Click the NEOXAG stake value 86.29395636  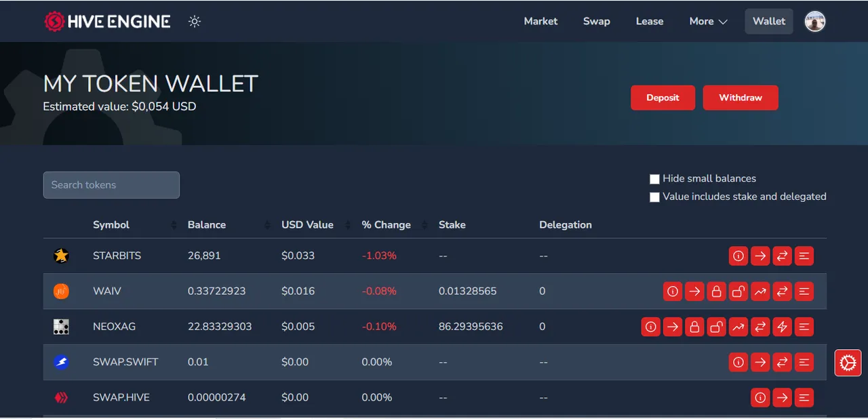pos(471,327)
